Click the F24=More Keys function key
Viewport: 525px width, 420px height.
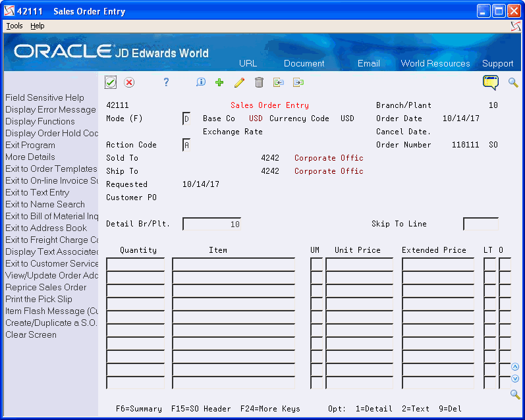270,409
